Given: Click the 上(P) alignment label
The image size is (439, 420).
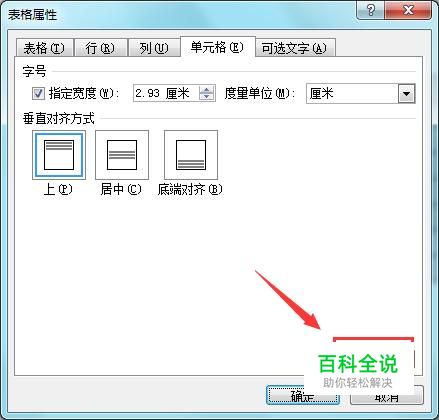Looking at the screenshot, I should coord(58,190).
